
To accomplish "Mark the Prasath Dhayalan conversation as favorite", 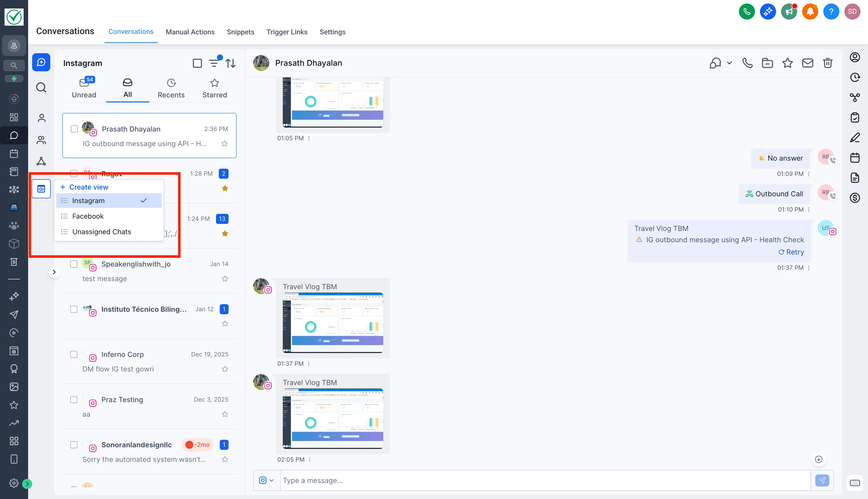I will click(225, 144).
